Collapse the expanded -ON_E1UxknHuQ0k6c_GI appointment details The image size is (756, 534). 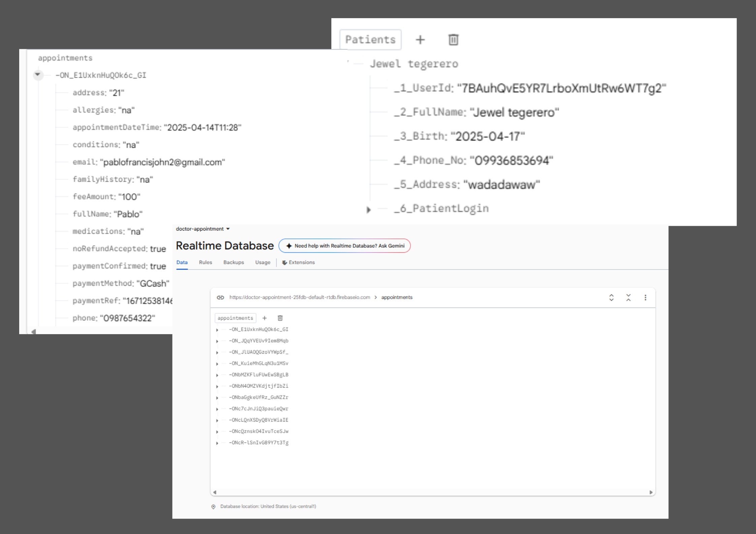[x=38, y=74]
